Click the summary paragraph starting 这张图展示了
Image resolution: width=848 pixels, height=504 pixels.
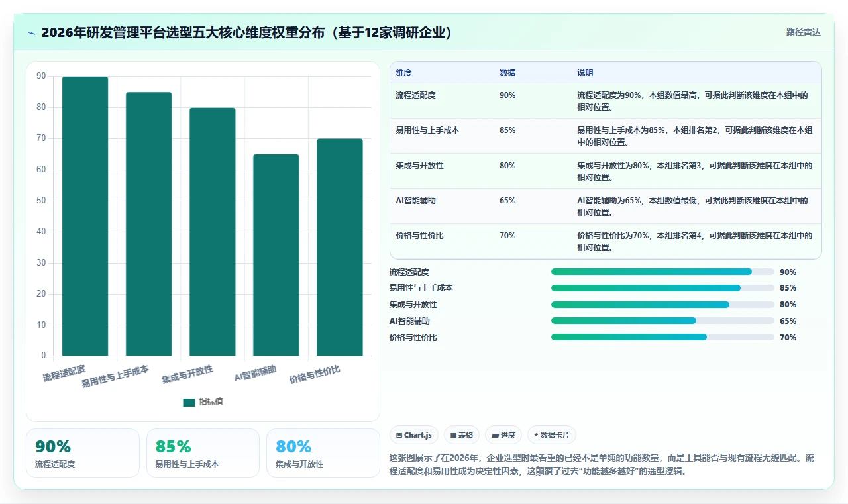coord(602,465)
